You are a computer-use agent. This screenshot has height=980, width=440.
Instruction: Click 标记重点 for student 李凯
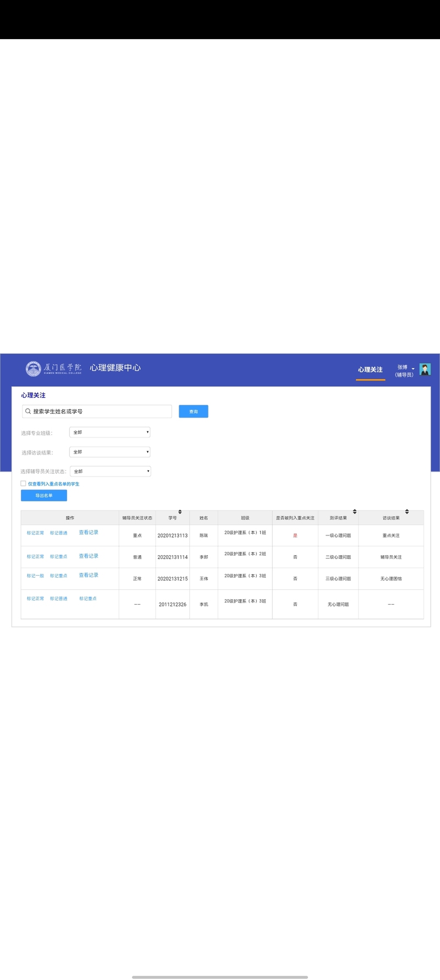pos(88,598)
